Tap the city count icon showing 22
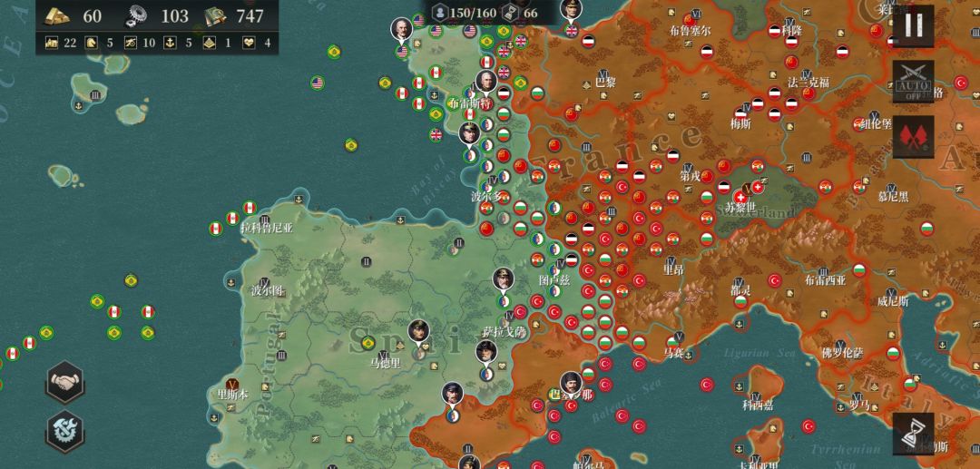Screen dimensions: 980x469 pyautogui.click(x=52, y=44)
